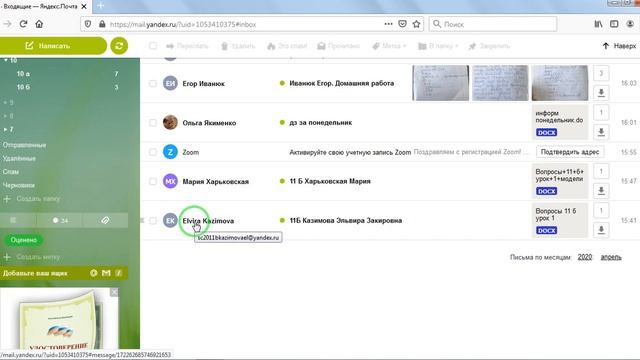This screenshot has height=360, width=640.
Task: Open folder 10 б
Action: coord(23,87)
